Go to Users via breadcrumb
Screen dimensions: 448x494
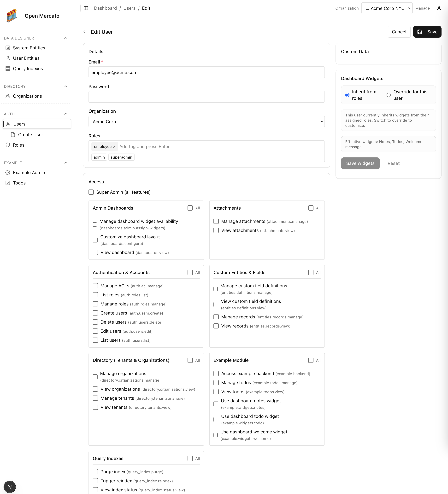coord(129,8)
